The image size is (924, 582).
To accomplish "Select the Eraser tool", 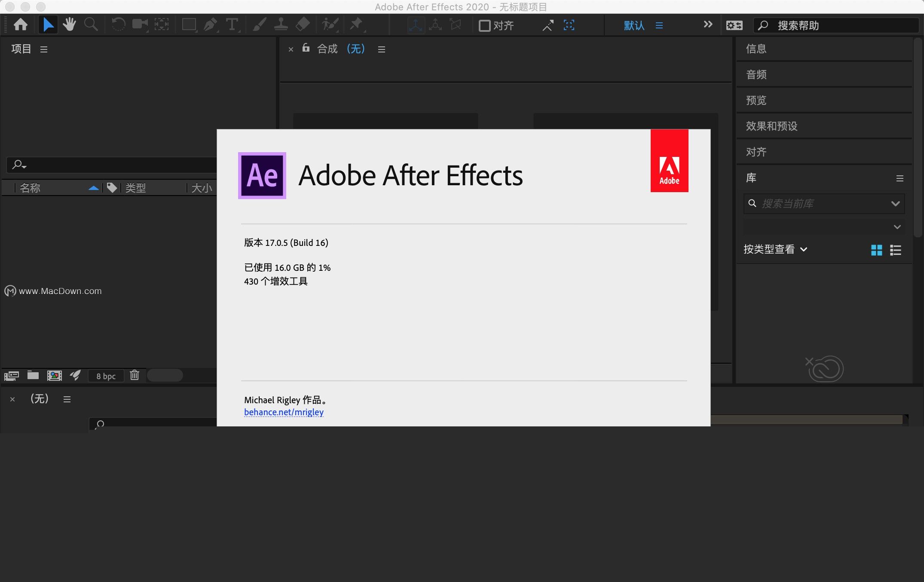I will (303, 25).
